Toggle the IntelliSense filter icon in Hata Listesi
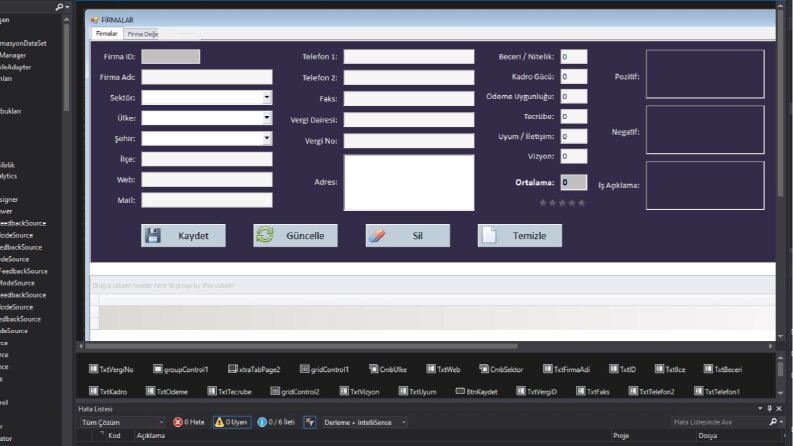 [x=310, y=422]
